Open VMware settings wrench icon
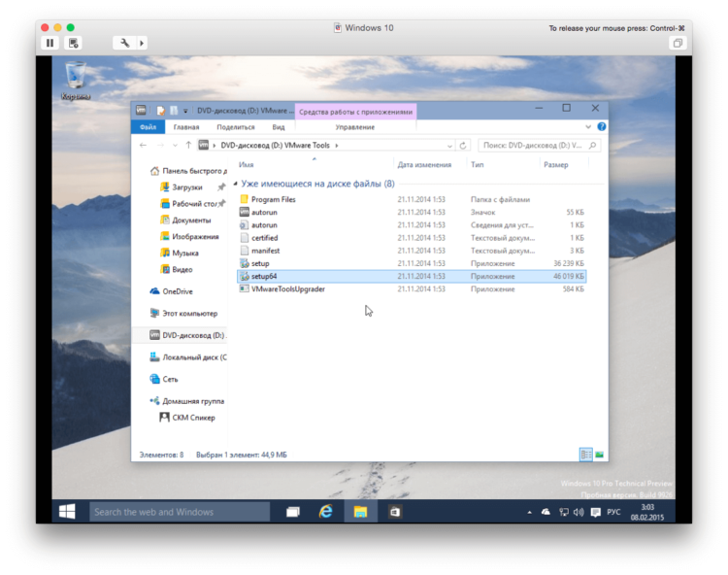The height and width of the screenshot is (575, 728). [x=125, y=43]
